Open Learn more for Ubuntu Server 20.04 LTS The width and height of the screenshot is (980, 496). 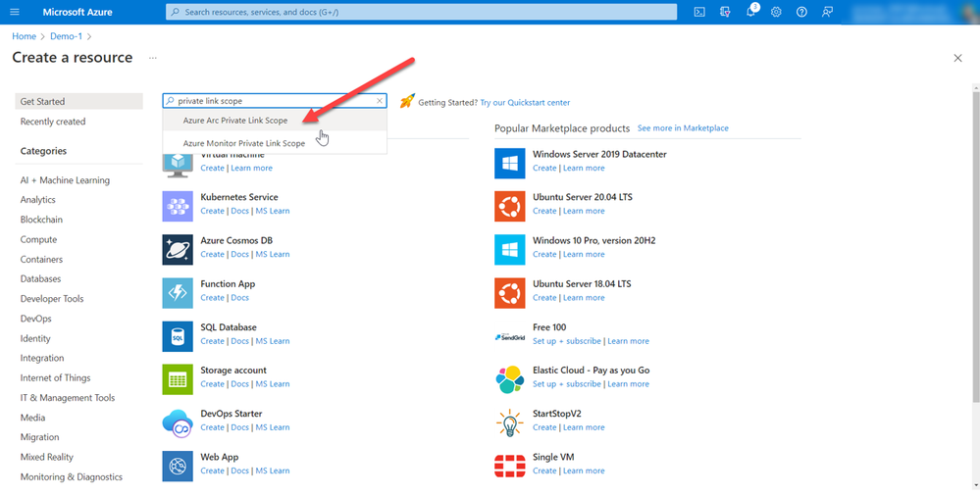pyautogui.click(x=584, y=211)
